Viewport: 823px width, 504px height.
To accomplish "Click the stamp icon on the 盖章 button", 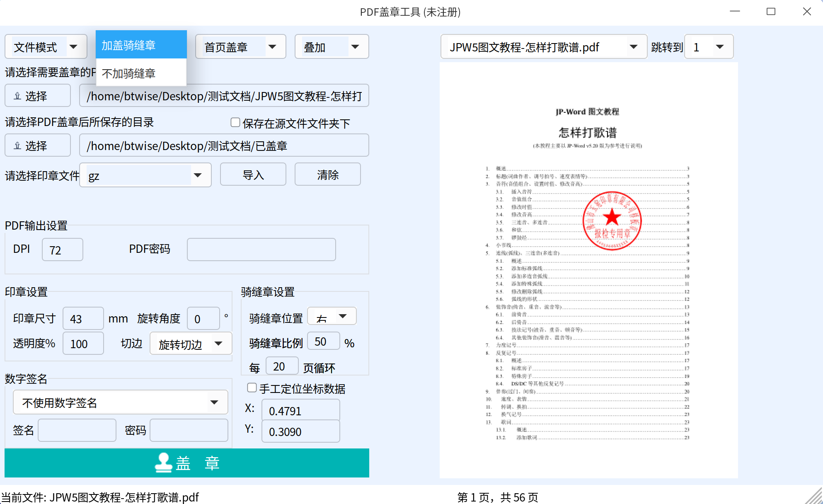I will [x=163, y=463].
